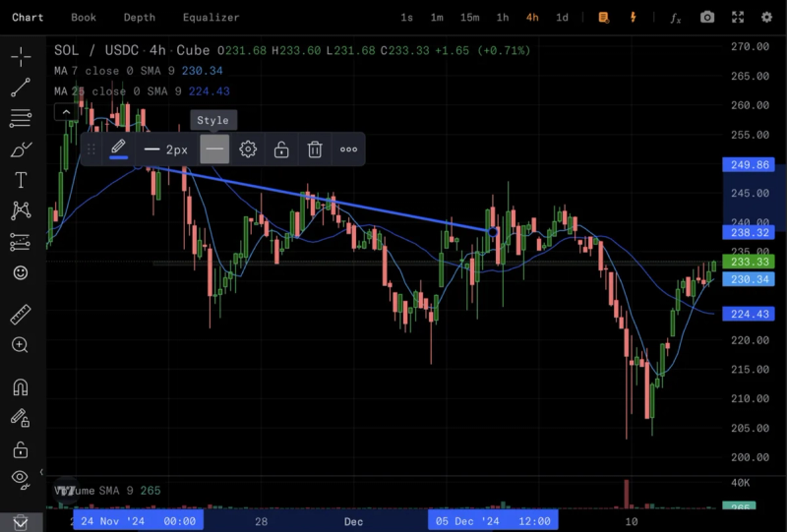
Task: Grab the floating toolbar drag handle
Action: click(x=91, y=149)
